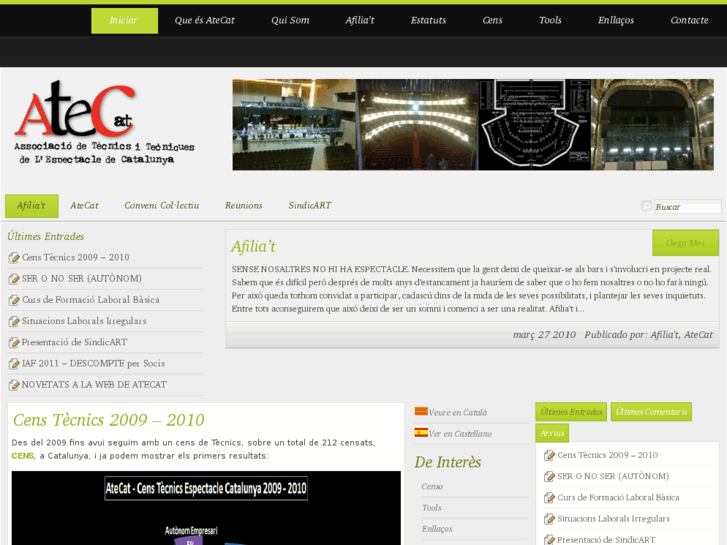Click the theatre photos banner image
Image resolution: width=727 pixels, height=545 pixels.
click(473, 125)
